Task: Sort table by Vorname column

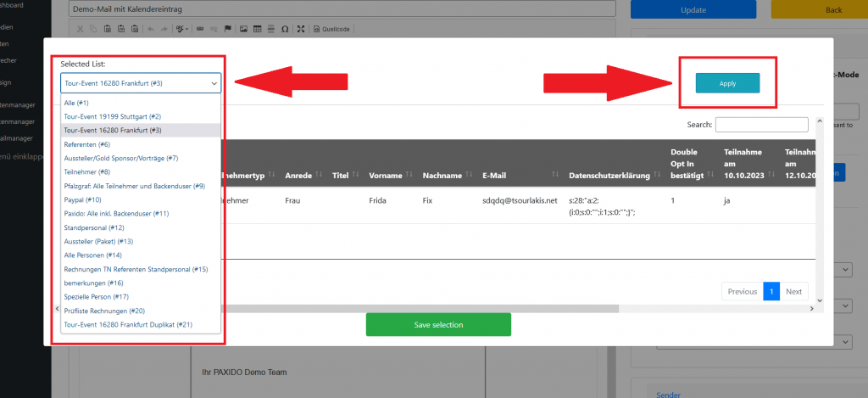Action: pos(386,175)
